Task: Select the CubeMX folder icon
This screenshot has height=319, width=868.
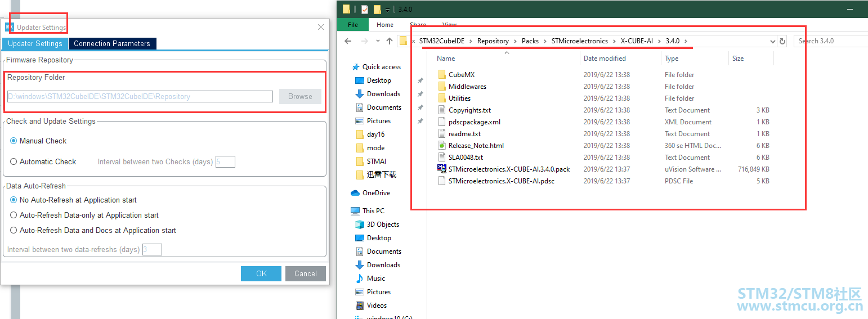Action: [x=442, y=74]
